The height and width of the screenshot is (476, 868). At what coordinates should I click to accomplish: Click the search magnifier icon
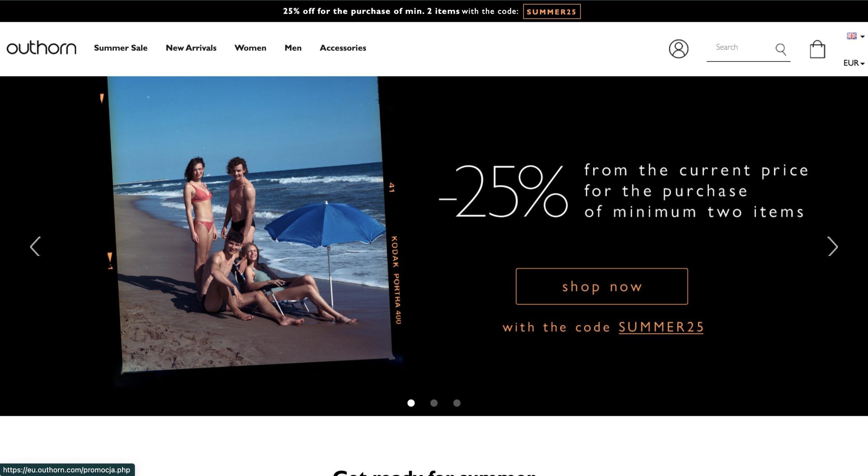[781, 49]
